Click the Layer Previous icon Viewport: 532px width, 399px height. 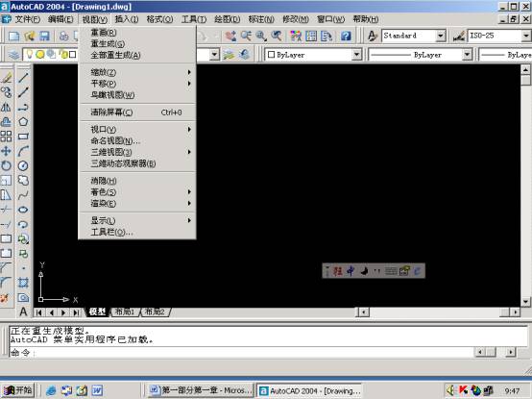[x=244, y=55]
